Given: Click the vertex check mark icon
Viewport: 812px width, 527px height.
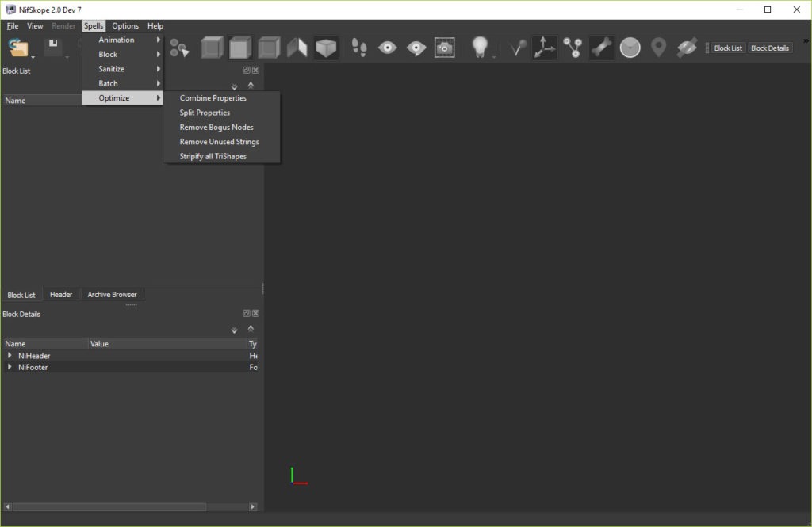Looking at the screenshot, I should (x=517, y=48).
